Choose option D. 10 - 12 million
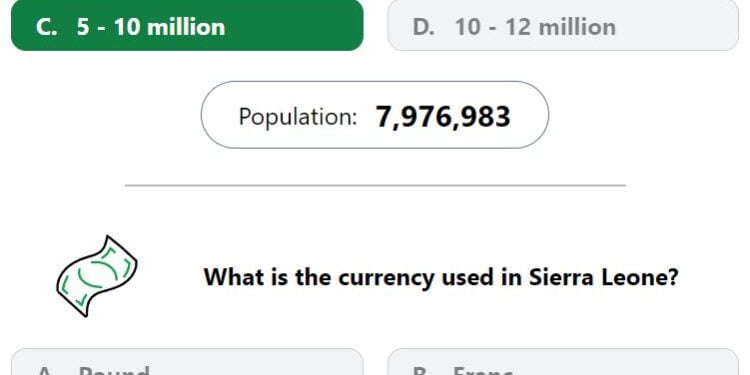The height and width of the screenshot is (375, 750). (x=563, y=25)
